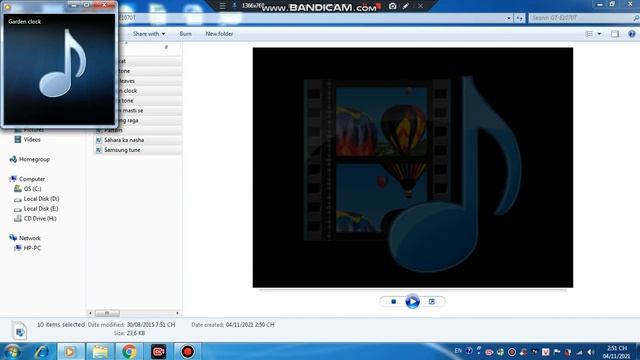Open HP-PC network computer
Viewport: 640px width, 360px height.
point(32,248)
